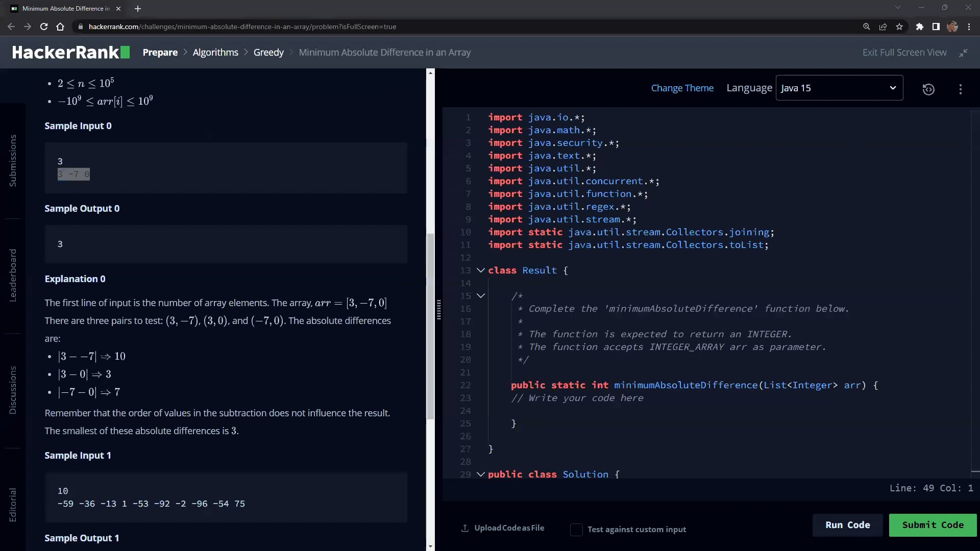980x551 pixels.
Task: Open the Java 15 language dropdown
Action: (839, 88)
